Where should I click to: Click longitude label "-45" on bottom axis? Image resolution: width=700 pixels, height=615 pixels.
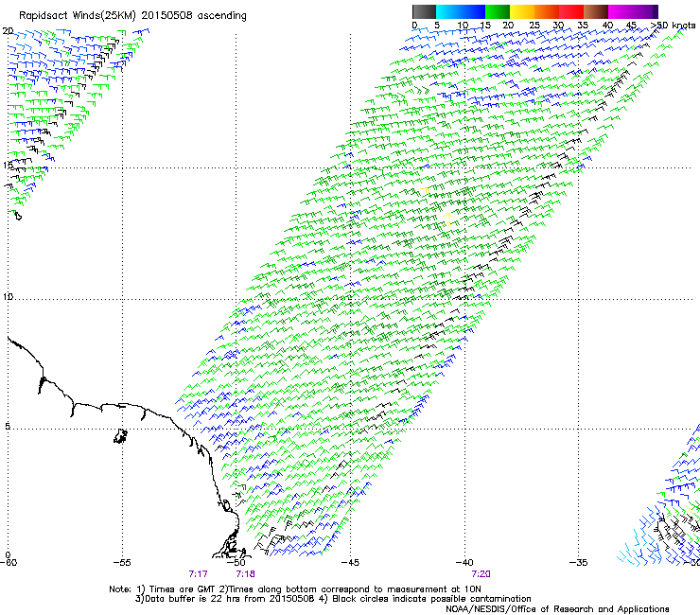(350, 562)
